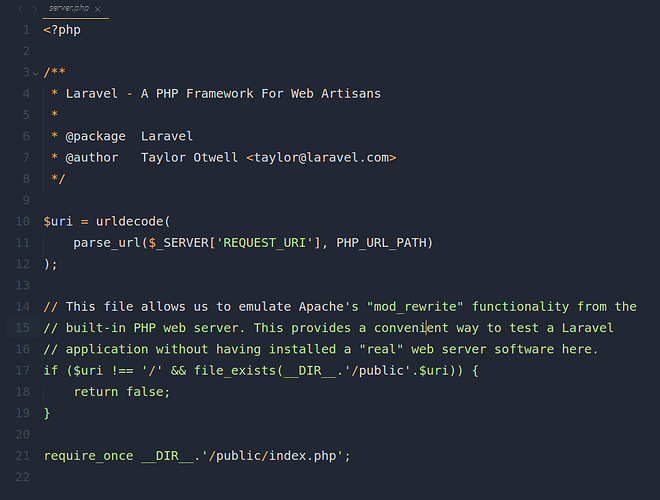
Task: Click the 'return false;' statement
Action: coord(121,391)
